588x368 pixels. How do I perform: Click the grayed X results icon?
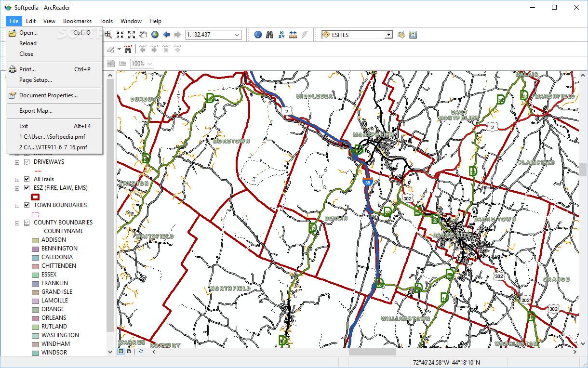point(166,49)
